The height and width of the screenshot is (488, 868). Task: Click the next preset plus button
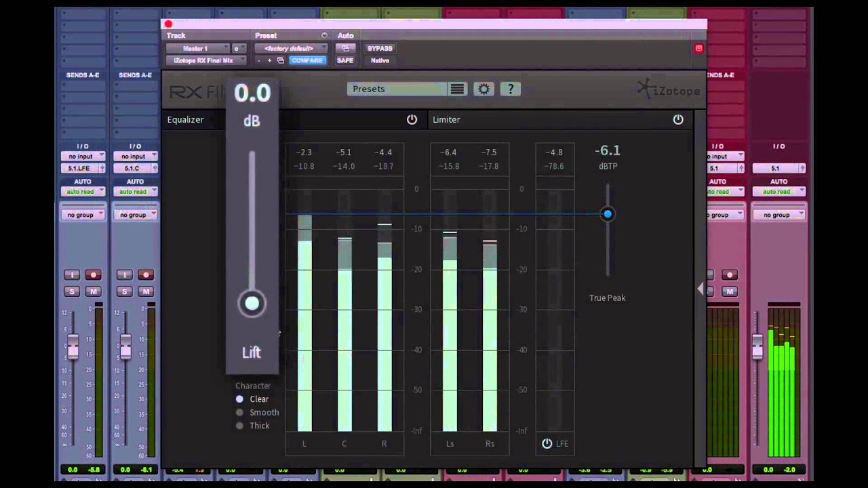click(x=269, y=60)
